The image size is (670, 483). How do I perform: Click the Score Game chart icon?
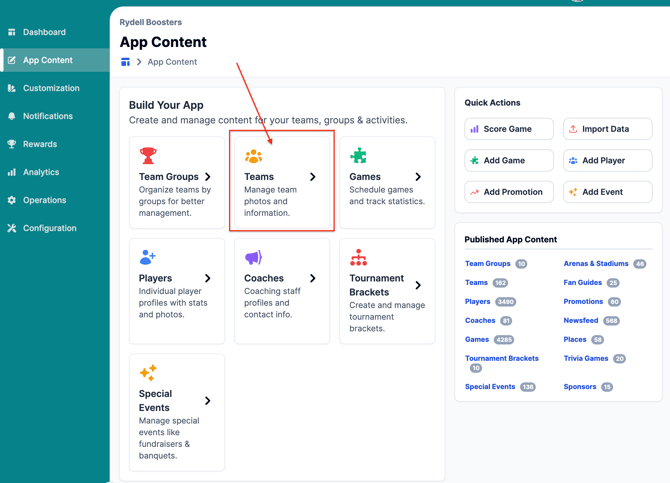pyautogui.click(x=475, y=129)
